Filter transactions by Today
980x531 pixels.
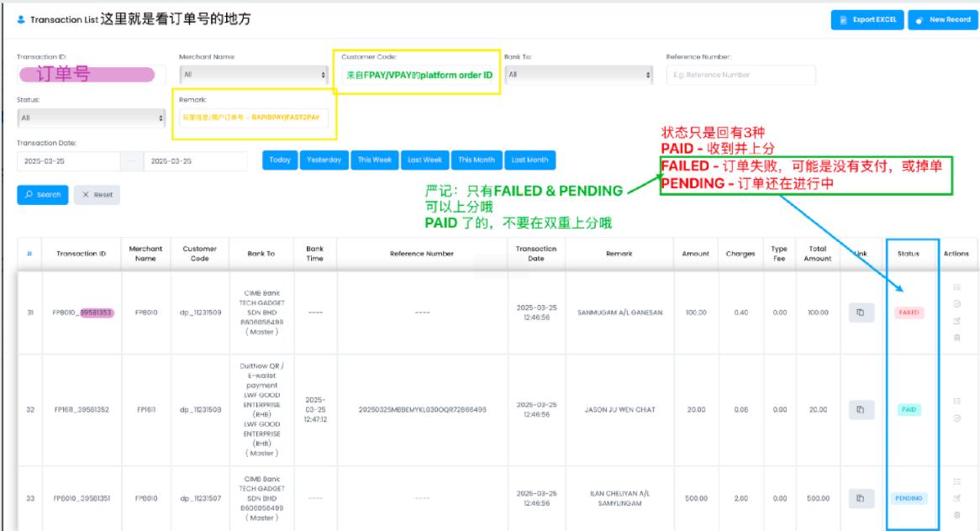pyautogui.click(x=280, y=160)
